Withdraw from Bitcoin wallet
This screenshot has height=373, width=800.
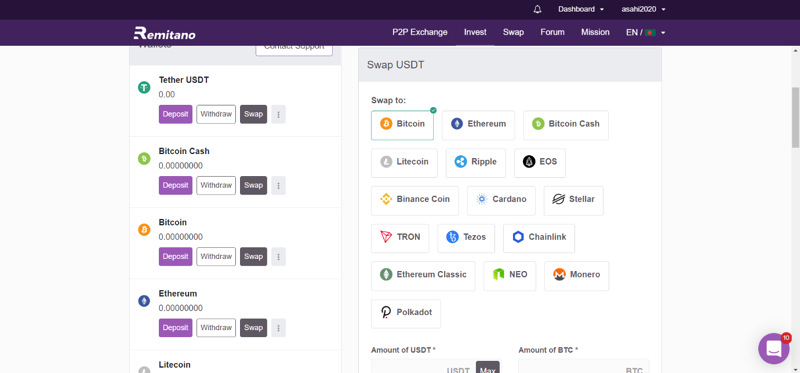(216, 257)
